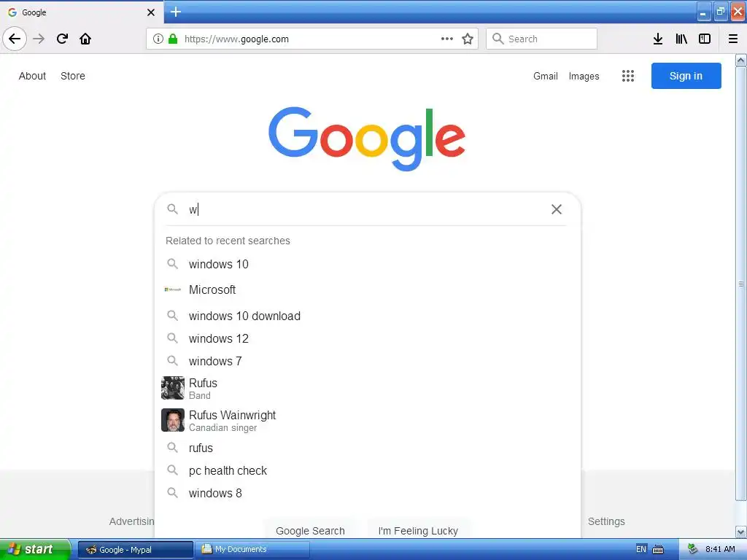Switch to Google - Mypal taskbar button
The height and width of the screenshot is (560, 747).
coord(136,550)
